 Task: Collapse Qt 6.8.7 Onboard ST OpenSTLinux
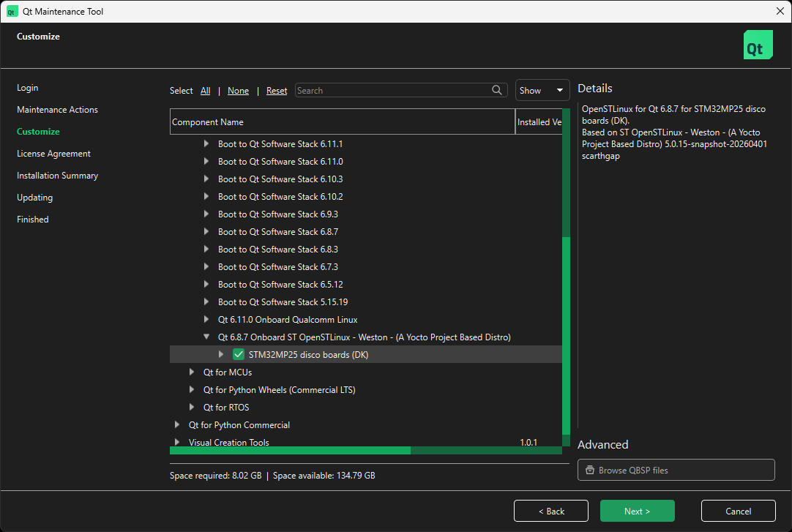coord(206,337)
